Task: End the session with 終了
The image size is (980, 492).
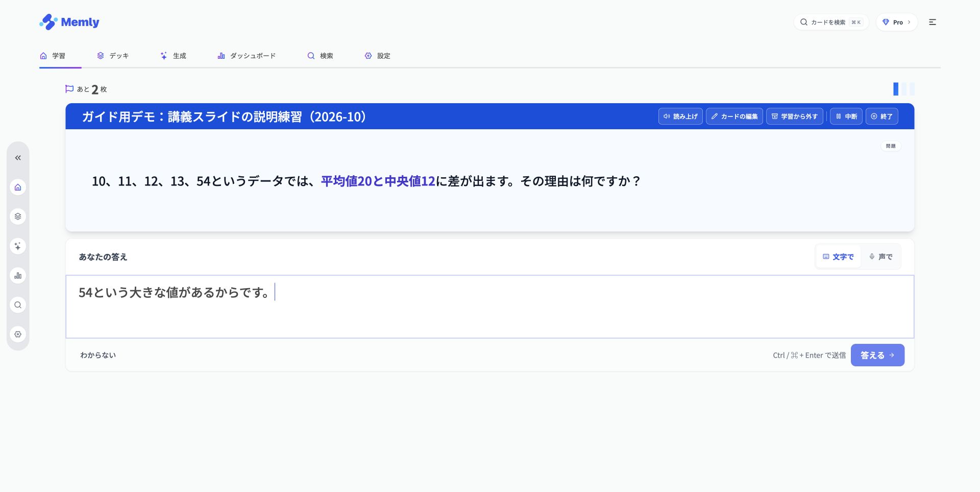Action: (x=881, y=116)
